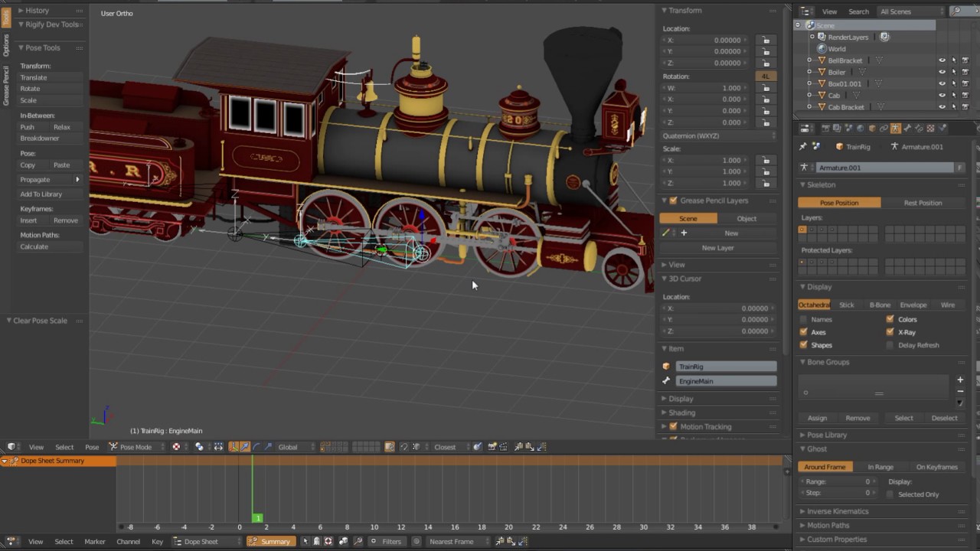Hide BellBracket with its eye icon
980x551 pixels.
coord(942,60)
